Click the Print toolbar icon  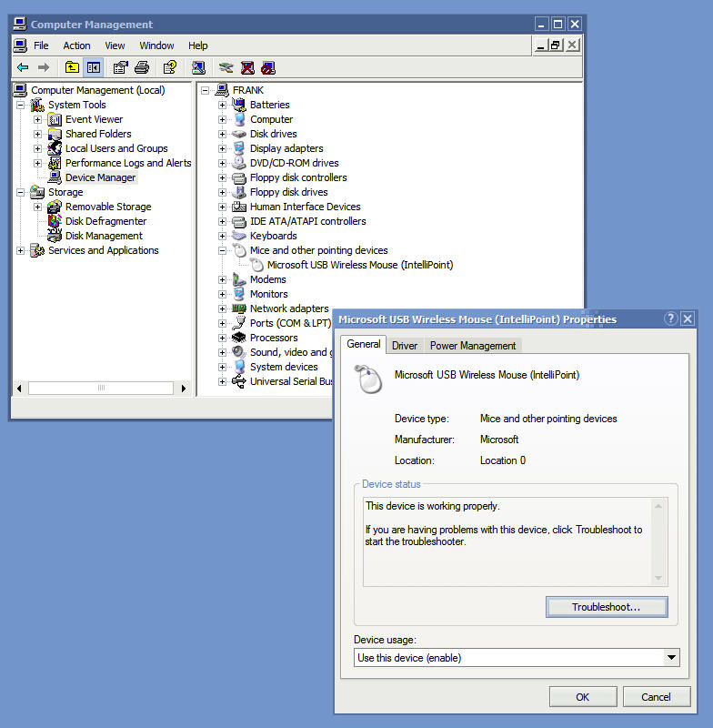142,67
